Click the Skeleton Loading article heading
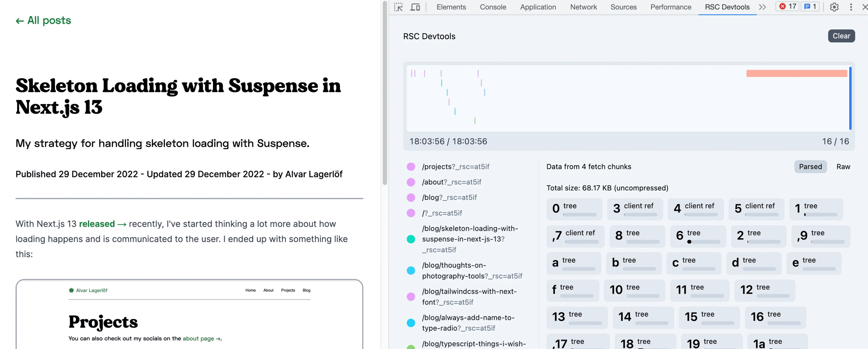This screenshot has width=868, height=349. [x=178, y=96]
